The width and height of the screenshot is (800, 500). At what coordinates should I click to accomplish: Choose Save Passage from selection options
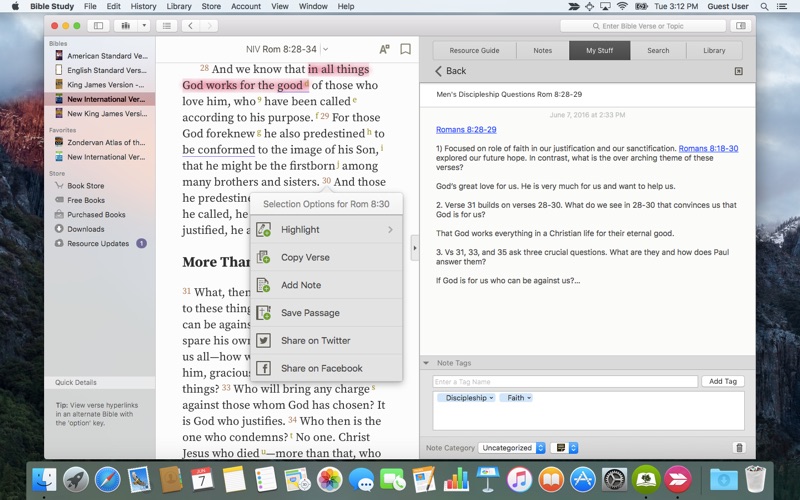327,313
